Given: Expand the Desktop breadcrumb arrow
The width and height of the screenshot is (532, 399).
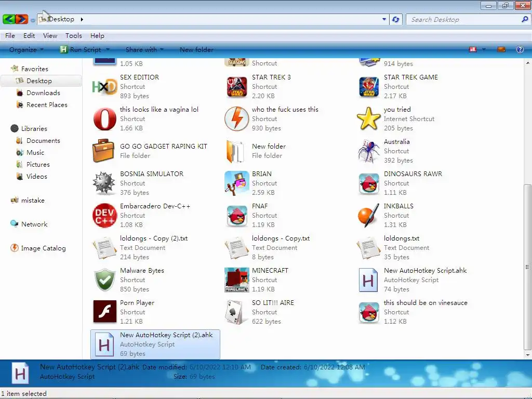Looking at the screenshot, I should 82,19.
